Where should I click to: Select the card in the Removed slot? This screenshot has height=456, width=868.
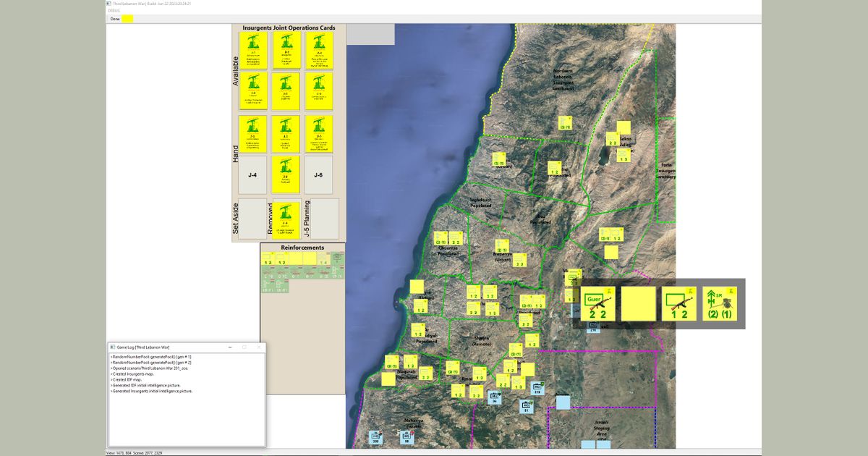286,219
